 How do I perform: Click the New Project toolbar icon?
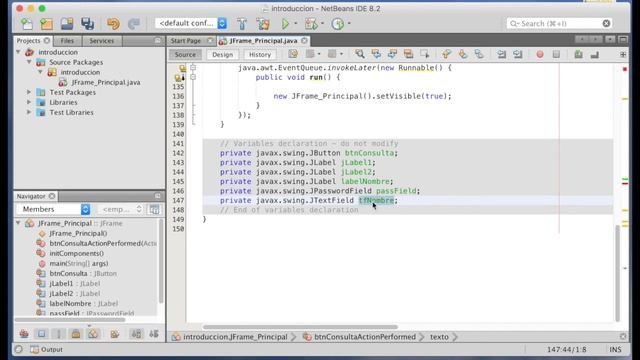point(47,24)
